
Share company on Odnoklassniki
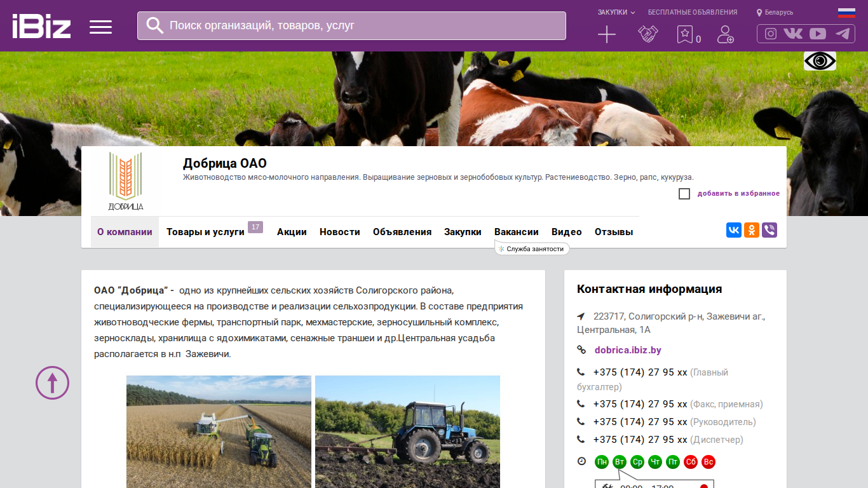pos(752,230)
